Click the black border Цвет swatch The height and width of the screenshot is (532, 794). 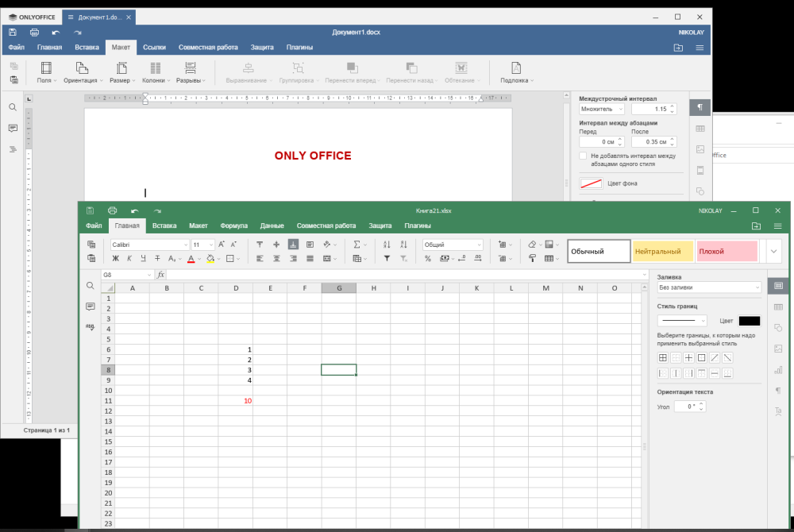click(749, 321)
